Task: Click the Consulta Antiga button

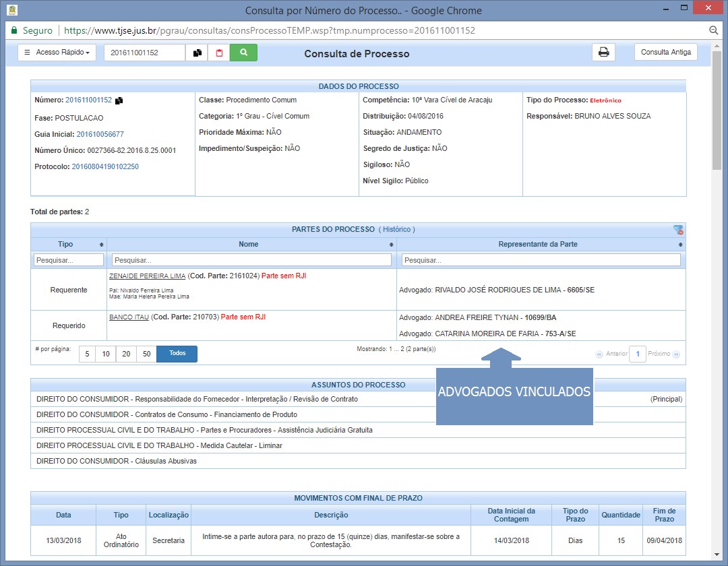Action: tap(665, 53)
